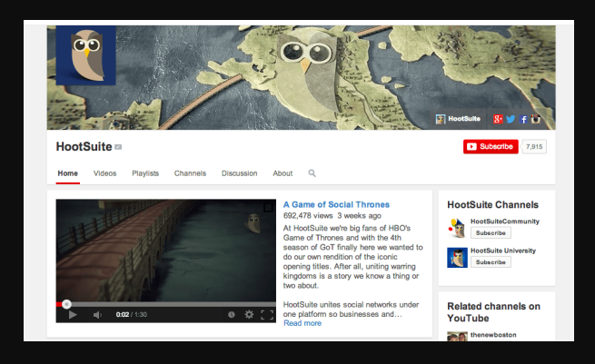595x364 pixels.
Task: Click the HootSuiteCommunity avatar thumbnail
Action: [457, 228]
